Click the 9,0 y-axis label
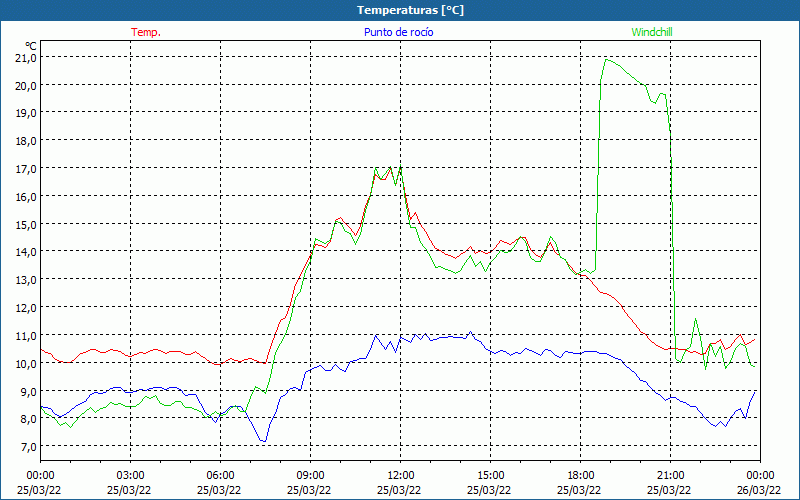Viewport: 800px width, 500px height. 29,392
